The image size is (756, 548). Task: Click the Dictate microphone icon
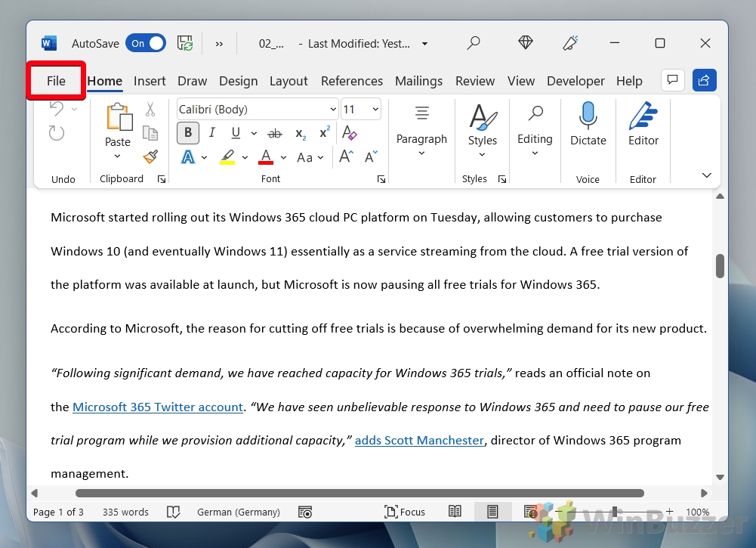pyautogui.click(x=588, y=116)
